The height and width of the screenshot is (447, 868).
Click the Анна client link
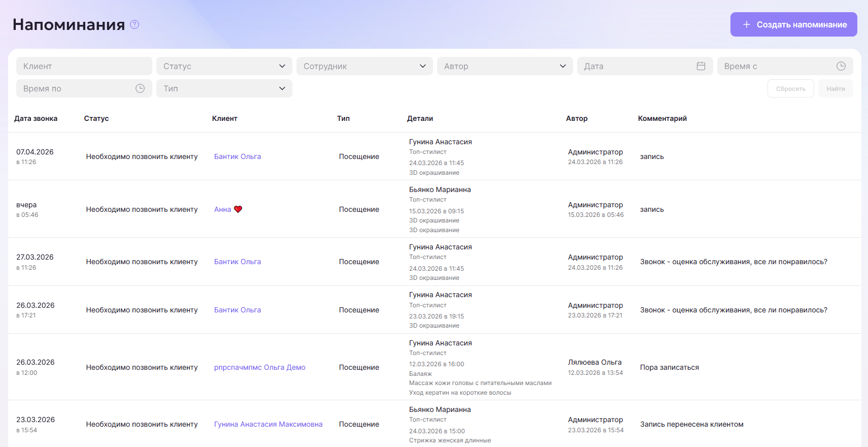click(x=222, y=209)
